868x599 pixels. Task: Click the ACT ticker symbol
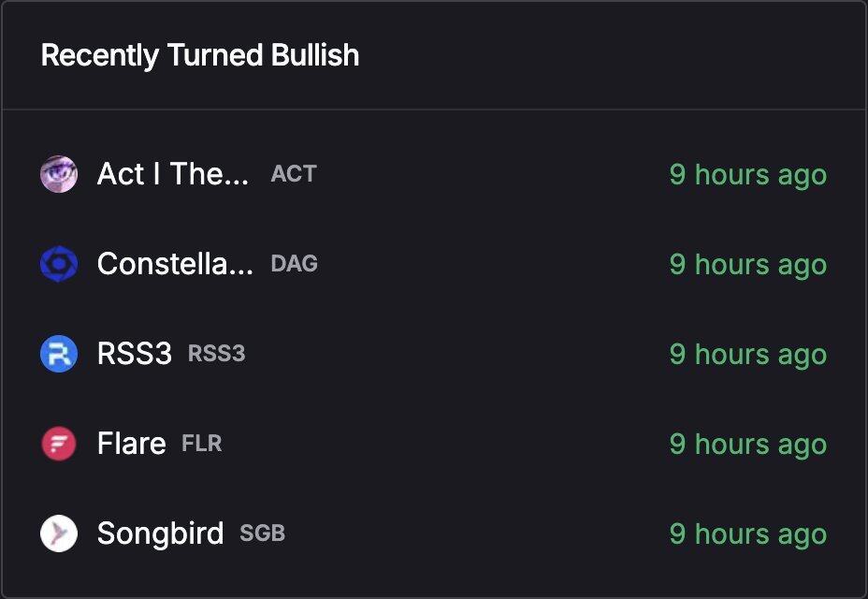[294, 174]
